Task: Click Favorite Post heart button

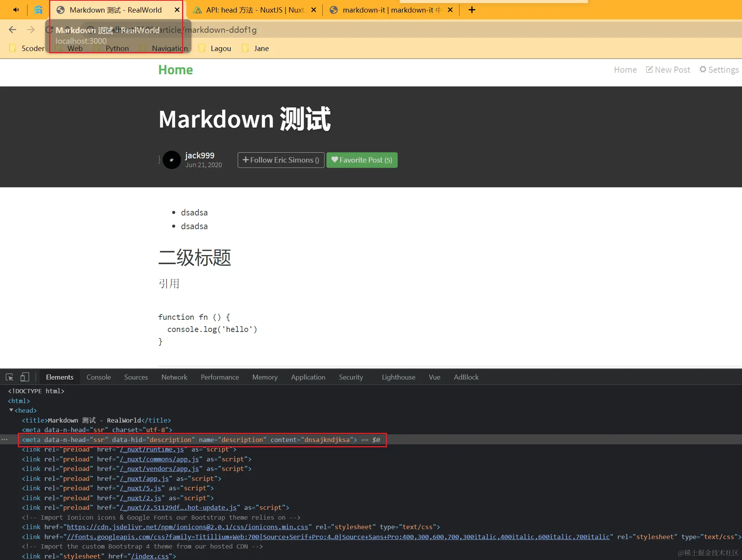Action: click(x=361, y=160)
